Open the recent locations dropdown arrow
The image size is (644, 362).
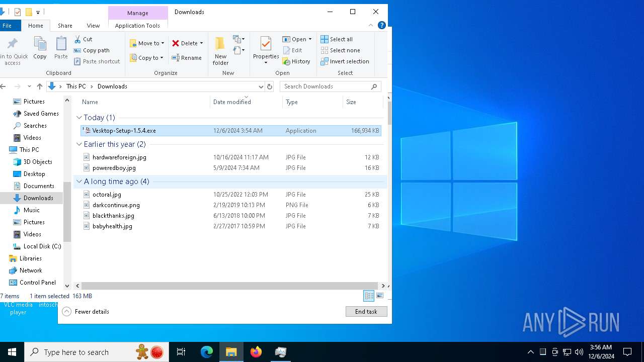tap(29, 86)
